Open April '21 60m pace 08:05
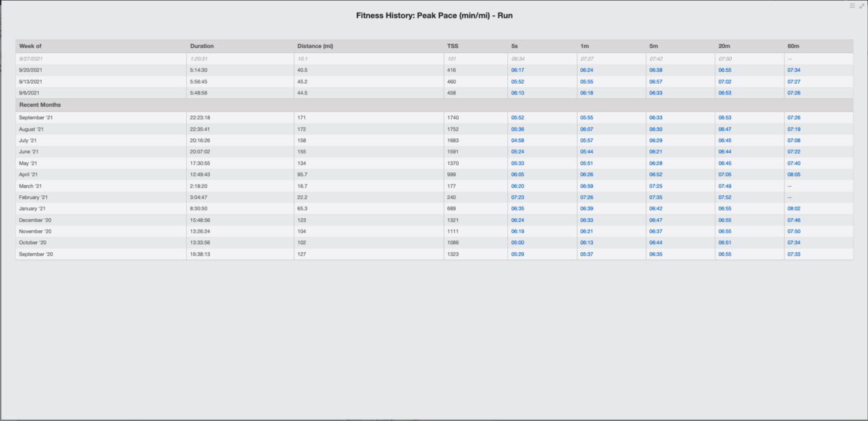The height and width of the screenshot is (421, 868). tap(794, 175)
